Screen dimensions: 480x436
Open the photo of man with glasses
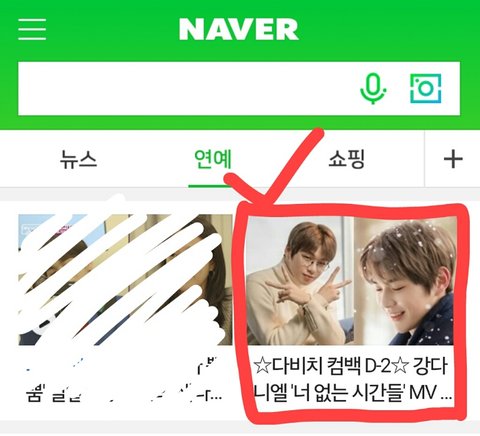click(301, 281)
